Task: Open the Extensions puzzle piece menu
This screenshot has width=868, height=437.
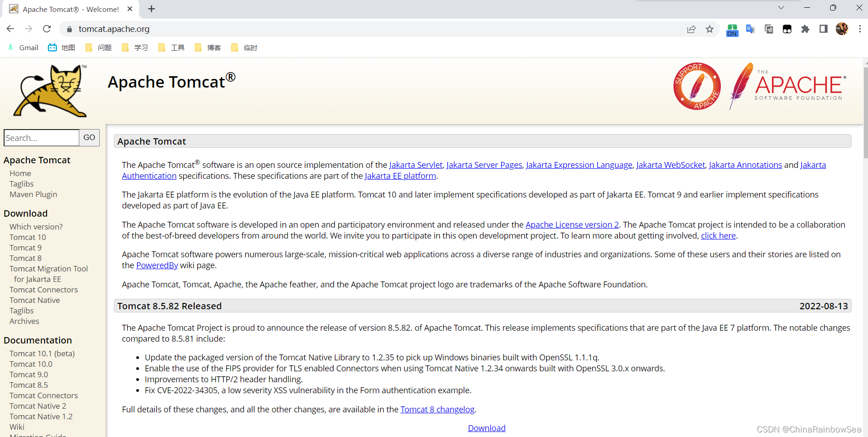Action: [x=805, y=29]
